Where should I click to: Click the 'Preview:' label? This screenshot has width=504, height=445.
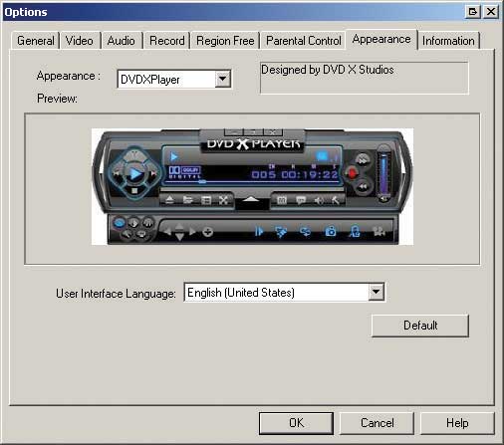(x=57, y=99)
